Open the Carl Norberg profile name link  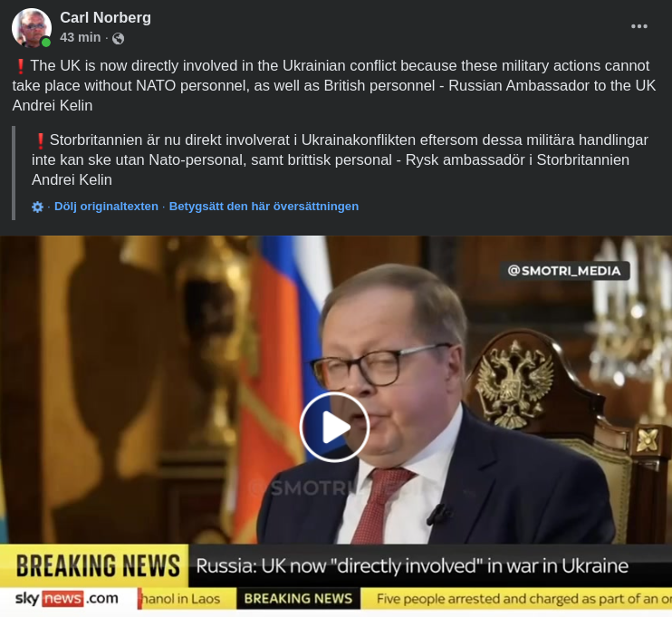point(105,17)
